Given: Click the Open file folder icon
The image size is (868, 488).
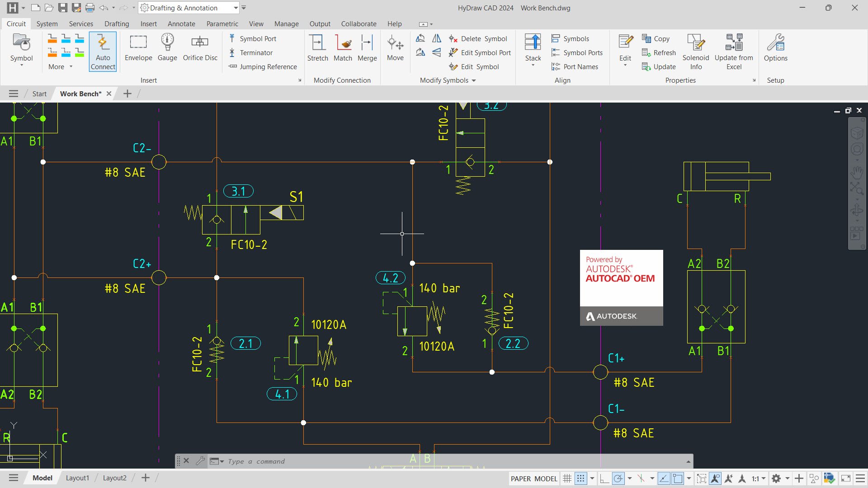Looking at the screenshot, I should [49, 8].
